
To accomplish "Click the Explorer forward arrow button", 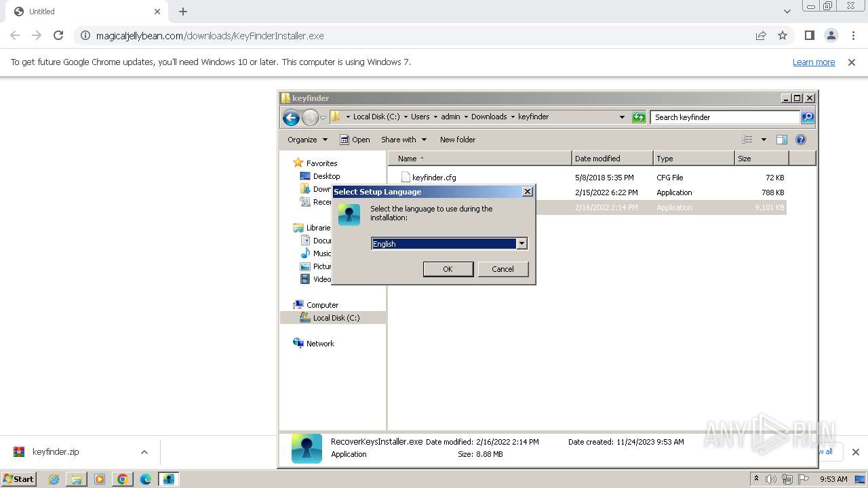I will 310,117.
